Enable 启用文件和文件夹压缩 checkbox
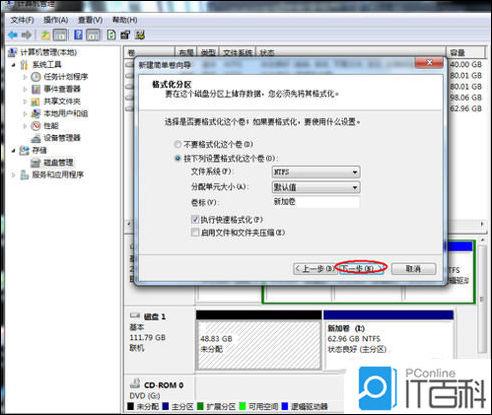The height and width of the screenshot is (415, 492). (195, 232)
